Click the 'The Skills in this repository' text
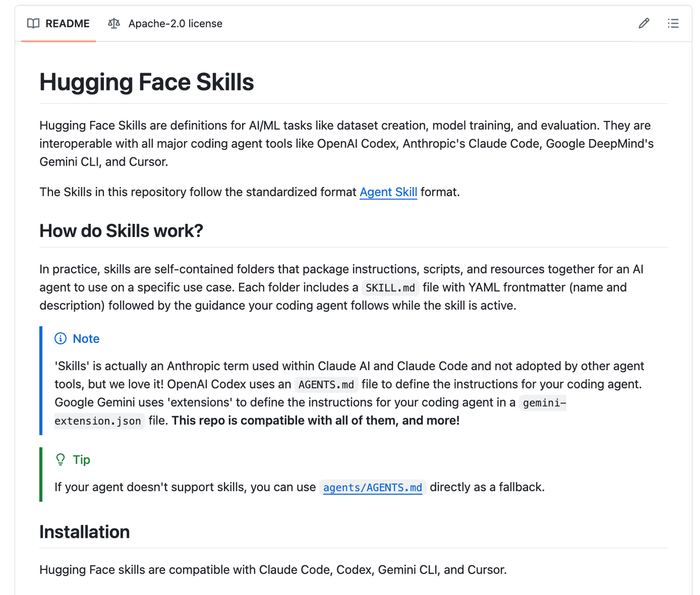Image resolution: width=700 pixels, height=595 pixels. coord(250,192)
